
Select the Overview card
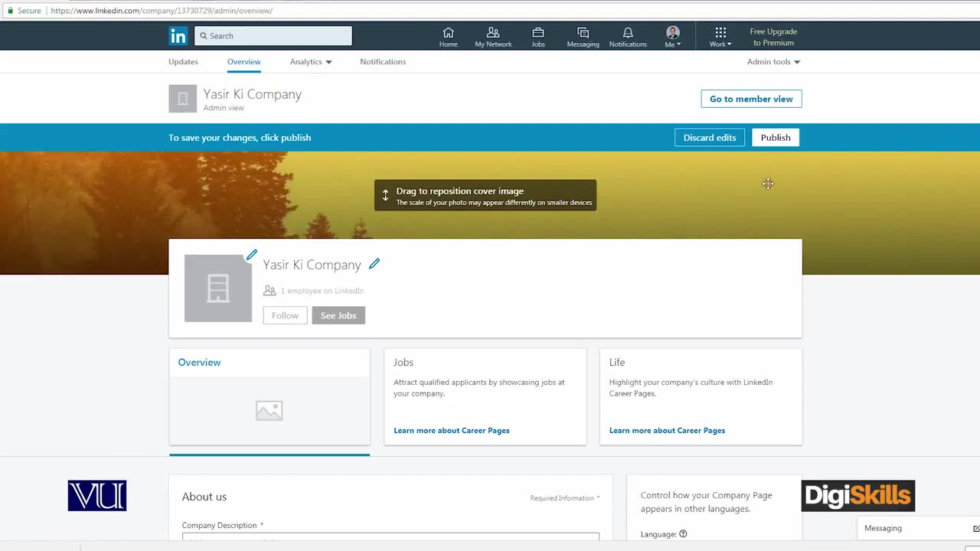pyautogui.click(x=269, y=396)
